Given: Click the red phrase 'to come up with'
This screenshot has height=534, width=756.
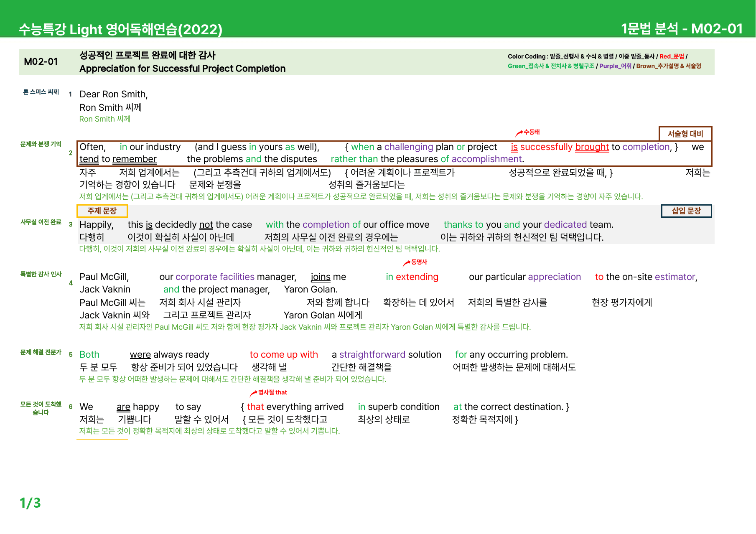Looking at the screenshot, I should coord(284,355).
